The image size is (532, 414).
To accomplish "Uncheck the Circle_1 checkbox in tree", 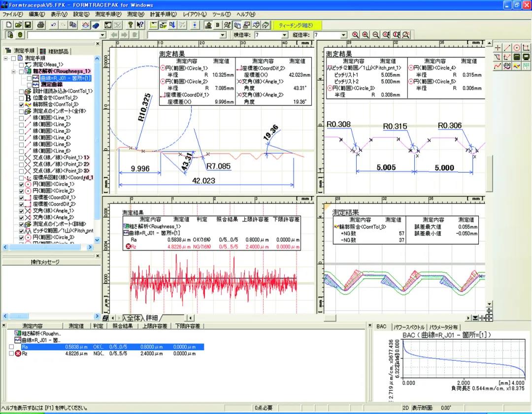I will (21, 184).
